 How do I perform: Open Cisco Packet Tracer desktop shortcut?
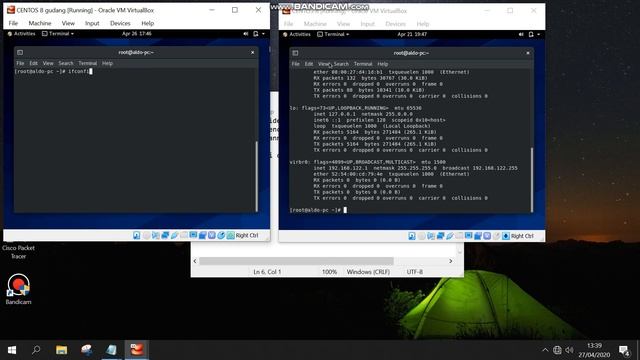18,251
